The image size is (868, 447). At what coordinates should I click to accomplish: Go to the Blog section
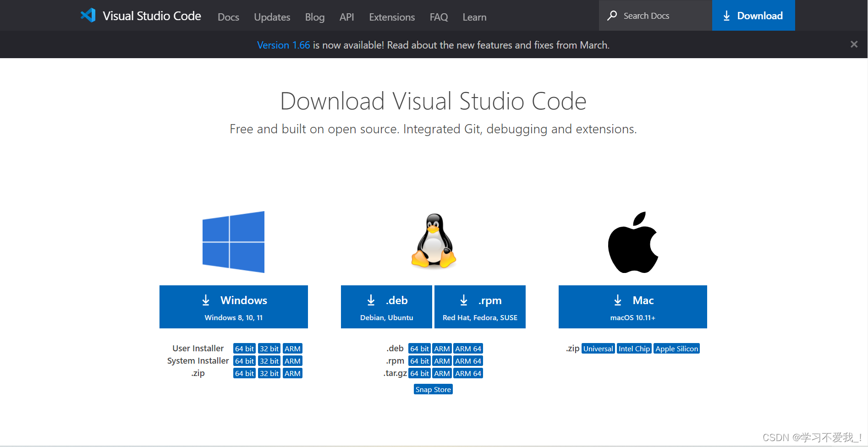(x=314, y=17)
